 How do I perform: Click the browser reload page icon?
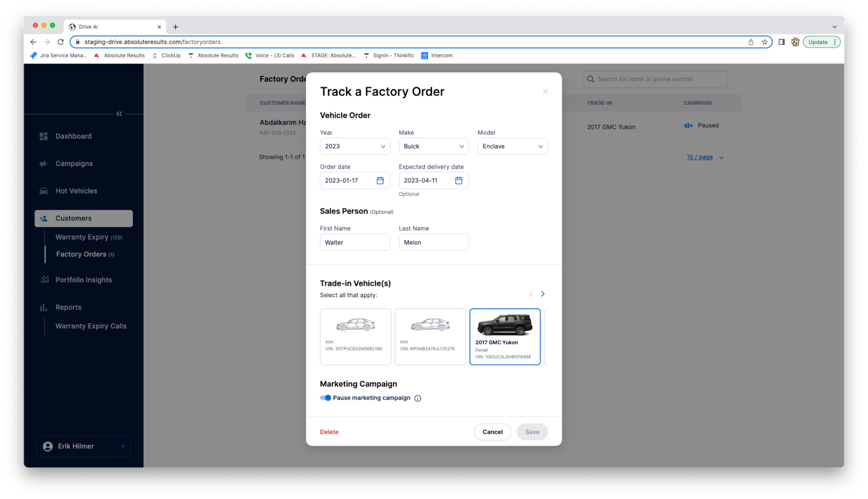click(x=61, y=42)
